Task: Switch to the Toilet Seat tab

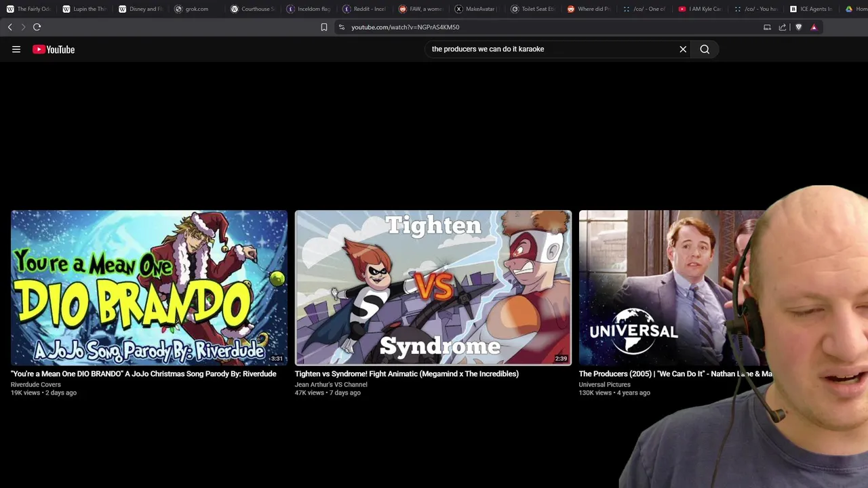Action: point(534,9)
